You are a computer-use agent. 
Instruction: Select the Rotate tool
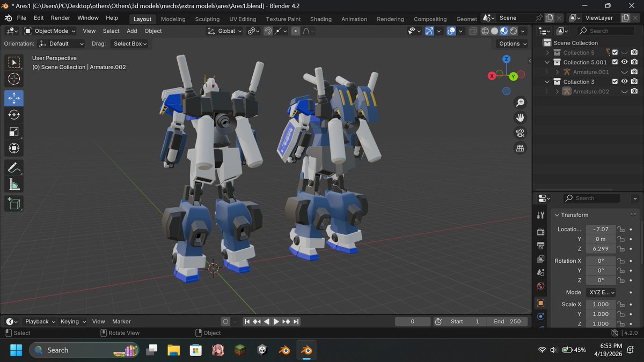[x=14, y=114]
